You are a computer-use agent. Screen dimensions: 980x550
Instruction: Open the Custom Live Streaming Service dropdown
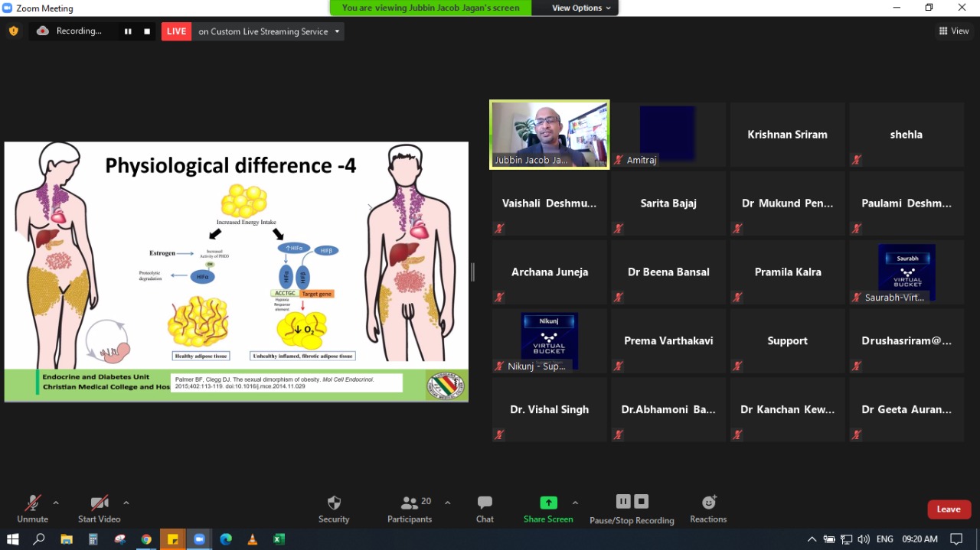click(x=269, y=31)
